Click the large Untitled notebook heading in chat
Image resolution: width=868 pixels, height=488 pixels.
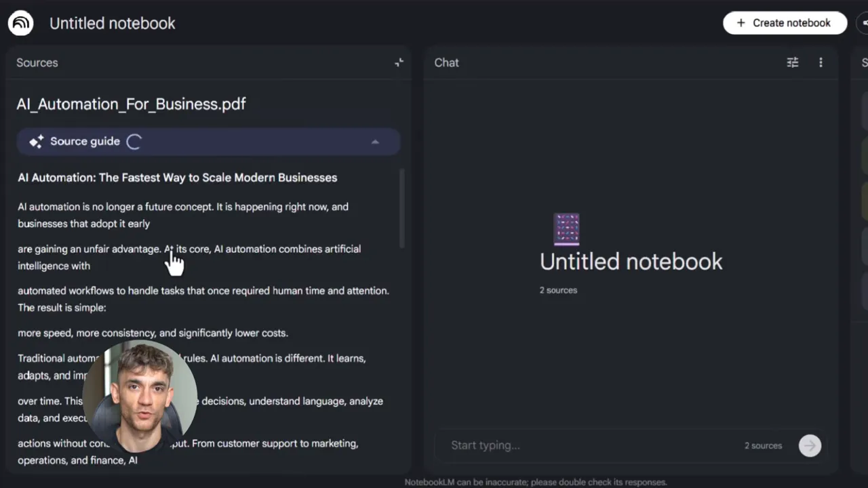point(631,262)
